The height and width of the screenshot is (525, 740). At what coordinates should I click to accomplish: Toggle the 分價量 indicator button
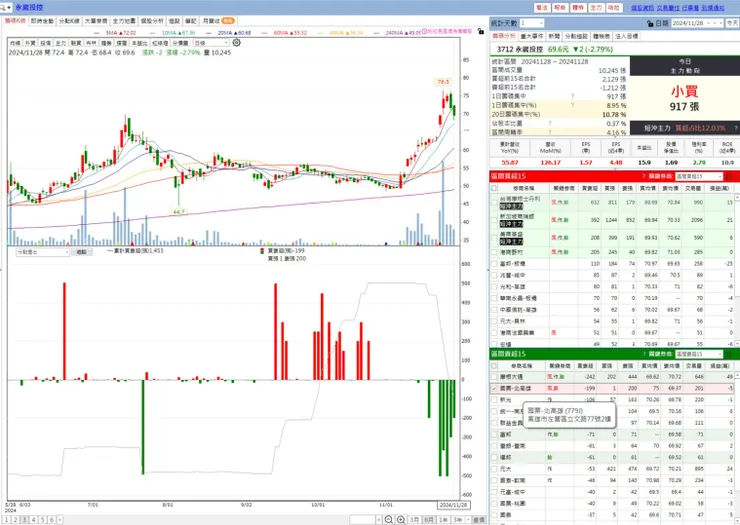(180, 43)
